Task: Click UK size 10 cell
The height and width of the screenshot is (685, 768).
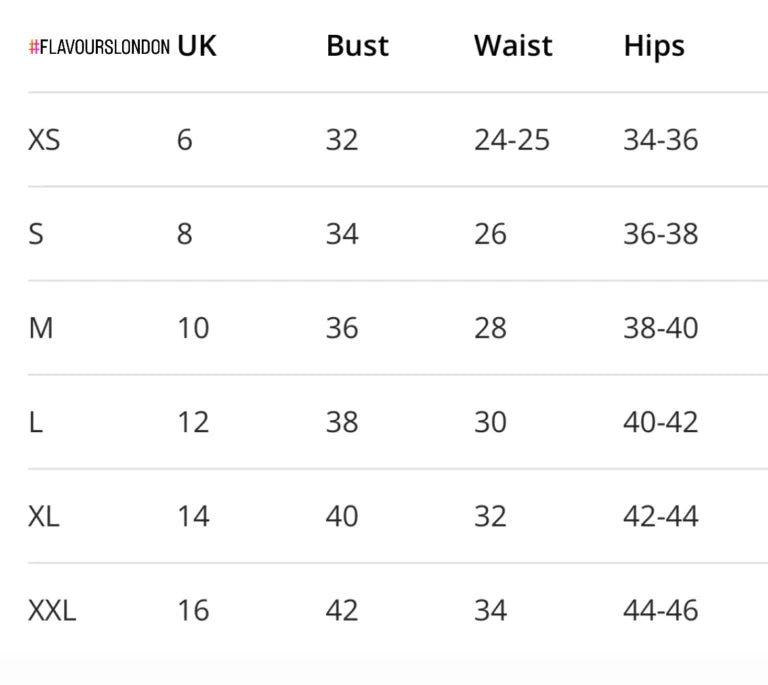Action: click(x=193, y=328)
